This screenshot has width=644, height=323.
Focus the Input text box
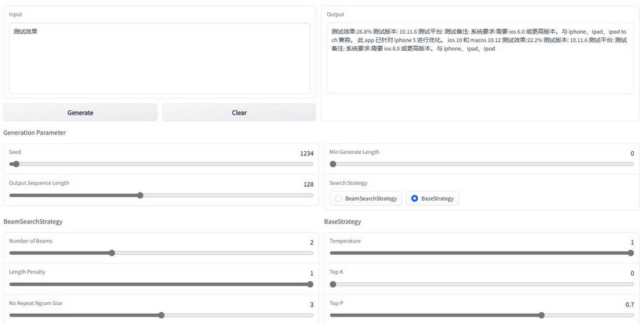point(160,58)
